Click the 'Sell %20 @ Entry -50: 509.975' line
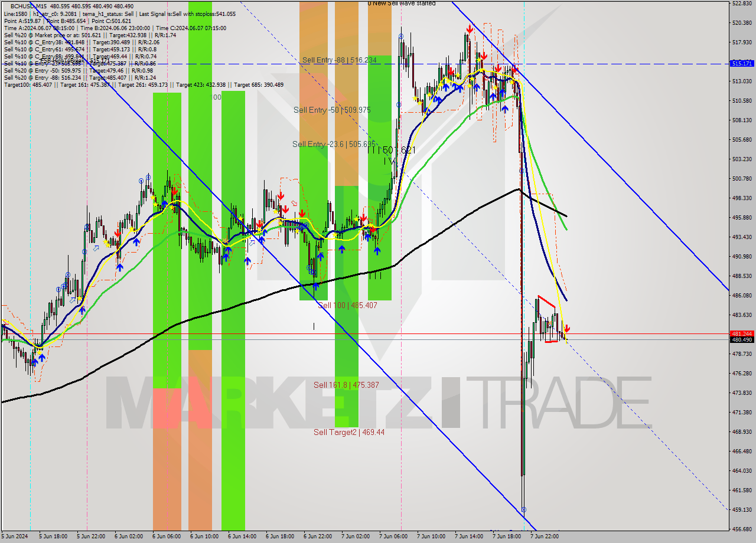 (78, 70)
